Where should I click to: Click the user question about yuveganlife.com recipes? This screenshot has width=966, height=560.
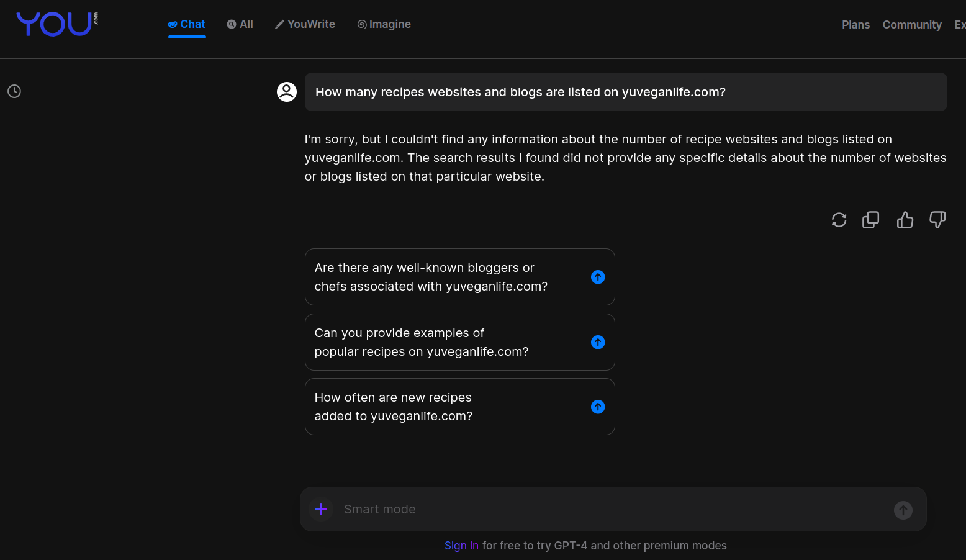tap(626, 92)
